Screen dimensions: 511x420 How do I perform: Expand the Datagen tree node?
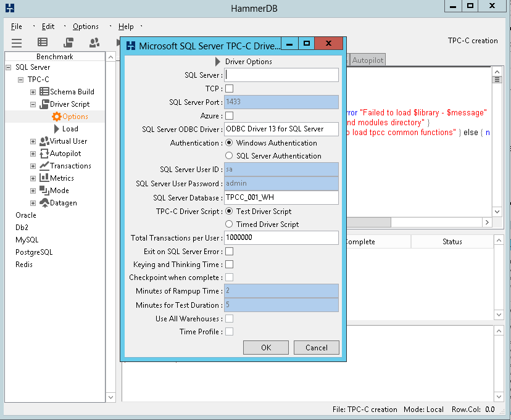coord(33,203)
